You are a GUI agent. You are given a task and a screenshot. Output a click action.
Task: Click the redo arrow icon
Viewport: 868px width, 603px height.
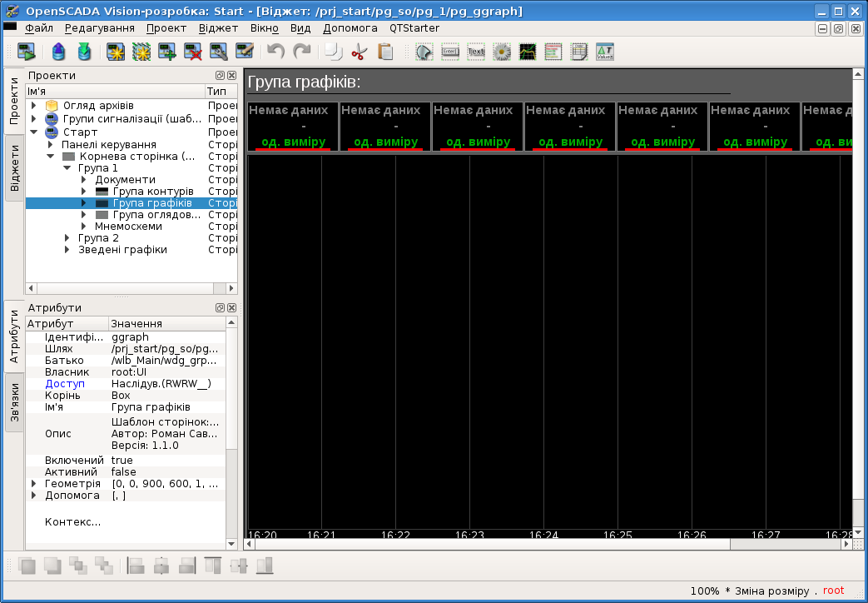pos(302,52)
